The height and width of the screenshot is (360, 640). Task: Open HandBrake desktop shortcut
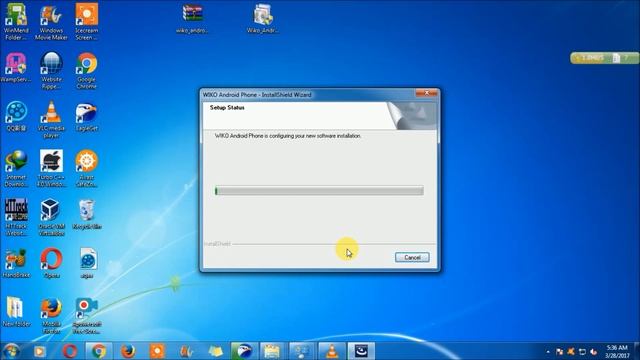point(16,264)
